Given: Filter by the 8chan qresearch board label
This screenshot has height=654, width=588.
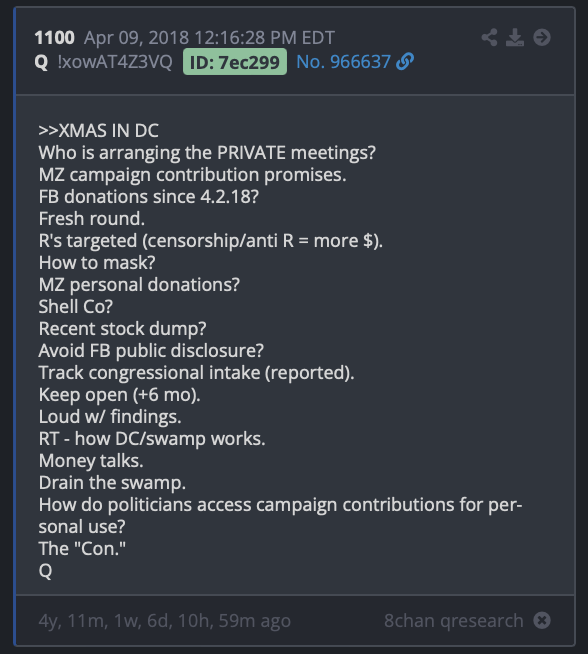Looking at the screenshot, I should click(x=453, y=621).
